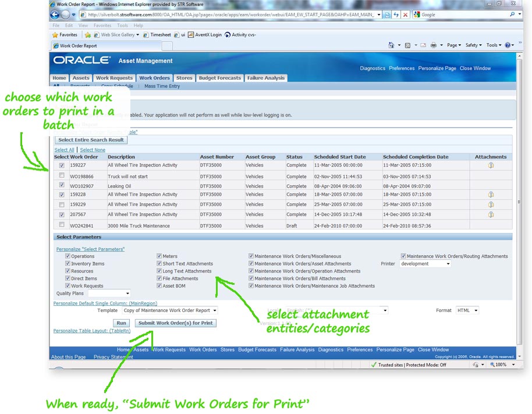The image size is (532, 414).
Task: Select checkbox for work order WO242841
Action: point(62,224)
